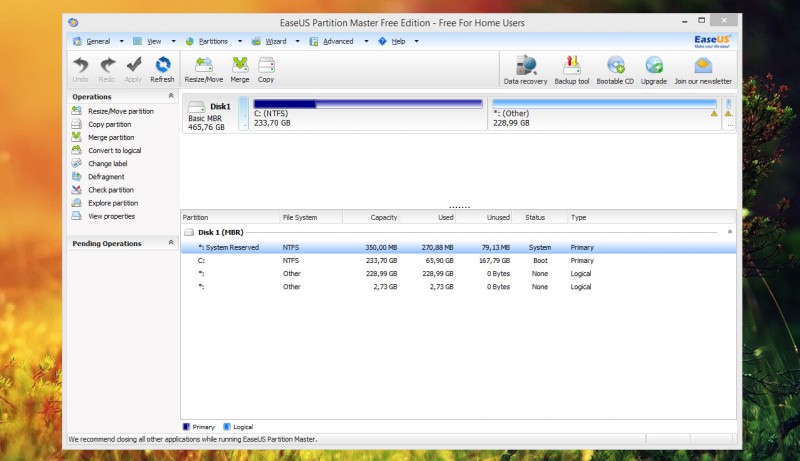Select the System Reserved partition row

(x=458, y=247)
